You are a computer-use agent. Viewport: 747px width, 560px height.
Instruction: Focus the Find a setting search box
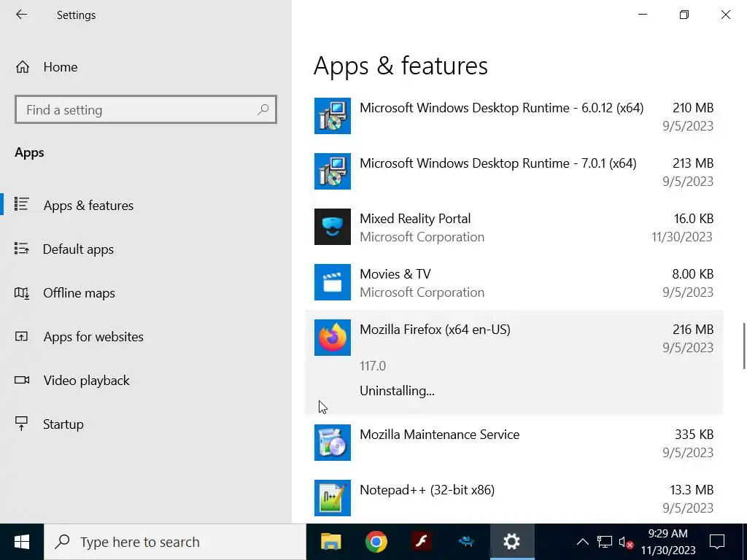click(x=146, y=110)
